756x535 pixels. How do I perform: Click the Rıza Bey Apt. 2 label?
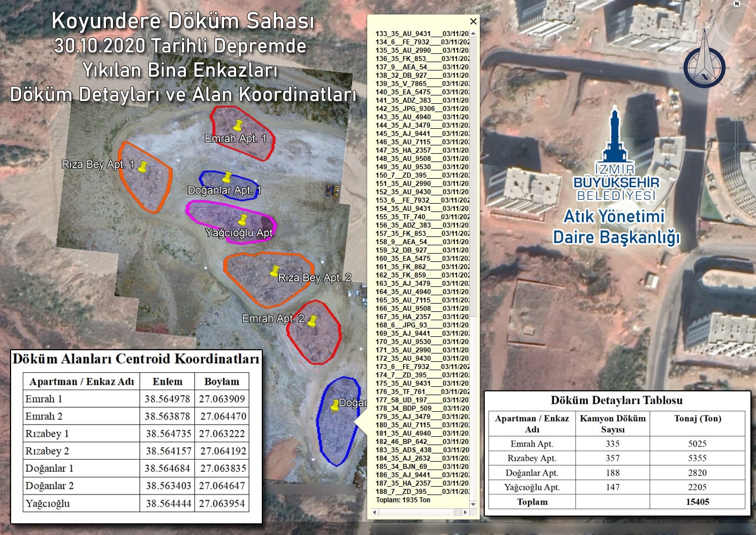point(314,277)
